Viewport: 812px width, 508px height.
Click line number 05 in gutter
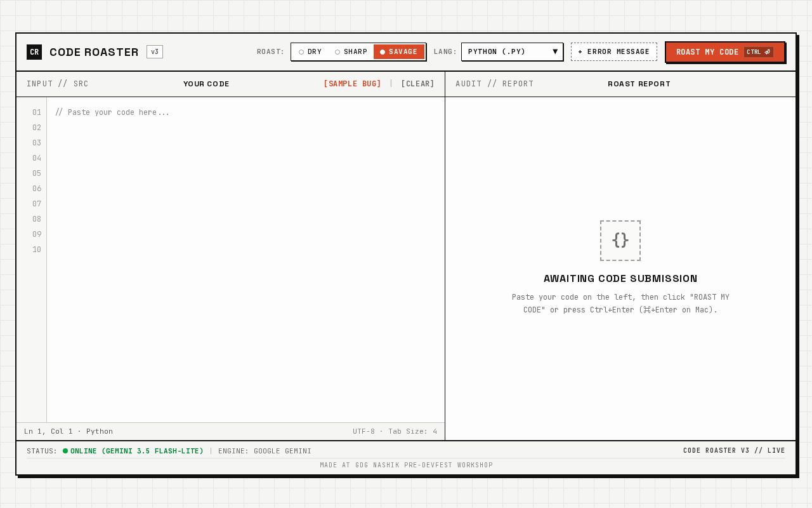37,173
